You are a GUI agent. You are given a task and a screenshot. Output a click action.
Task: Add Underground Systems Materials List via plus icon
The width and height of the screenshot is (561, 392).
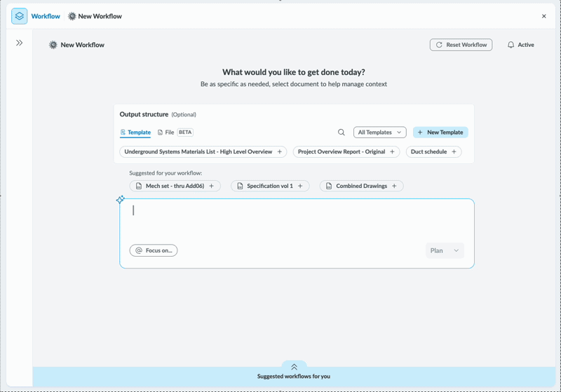(280, 152)
